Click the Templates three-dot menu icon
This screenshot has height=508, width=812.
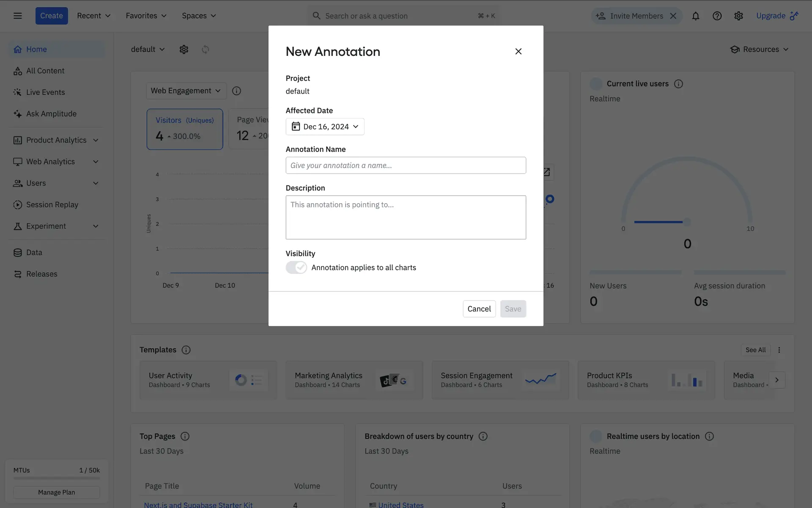click(779, 350)
